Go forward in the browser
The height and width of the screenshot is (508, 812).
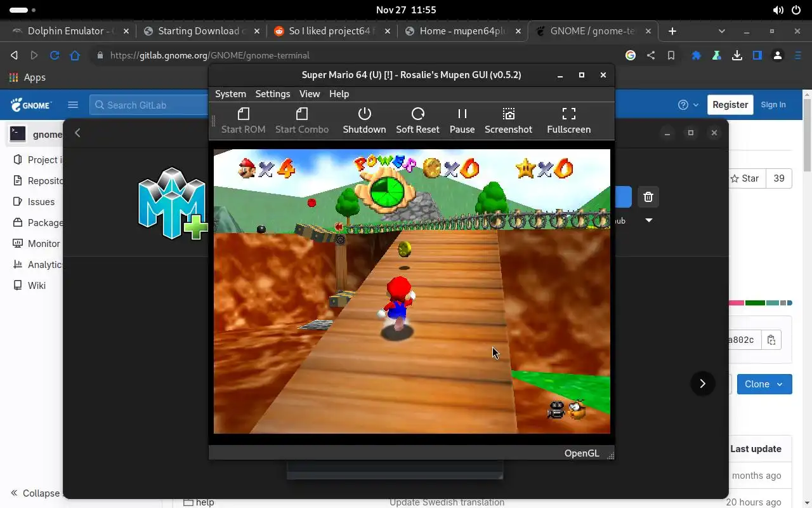point(34,55)
